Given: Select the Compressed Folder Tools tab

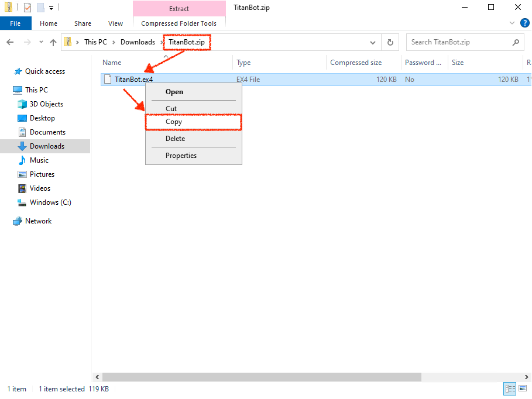Looking at the screenshot, I should pyautogui.click(x=179, y=23).
